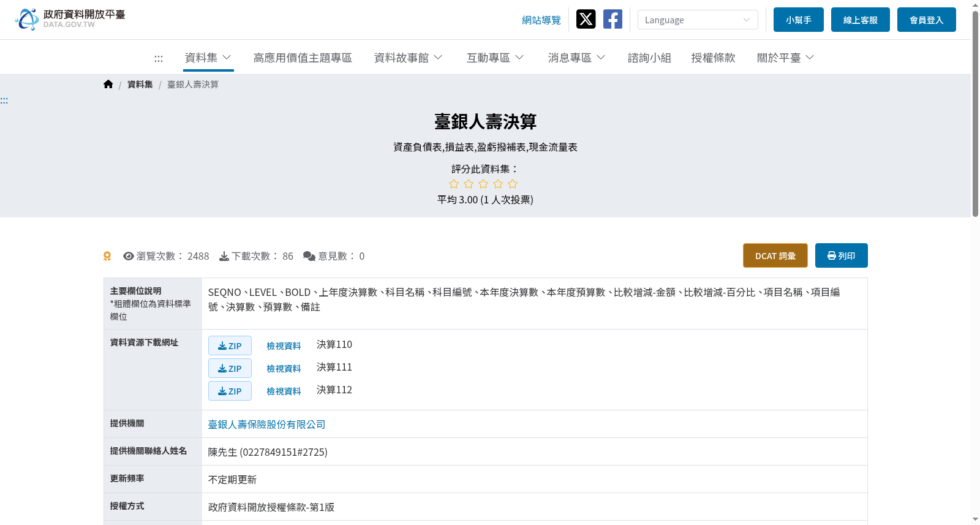Open 高應用價值主題專區 nav item
980x525 pixels.
(303, 58)
